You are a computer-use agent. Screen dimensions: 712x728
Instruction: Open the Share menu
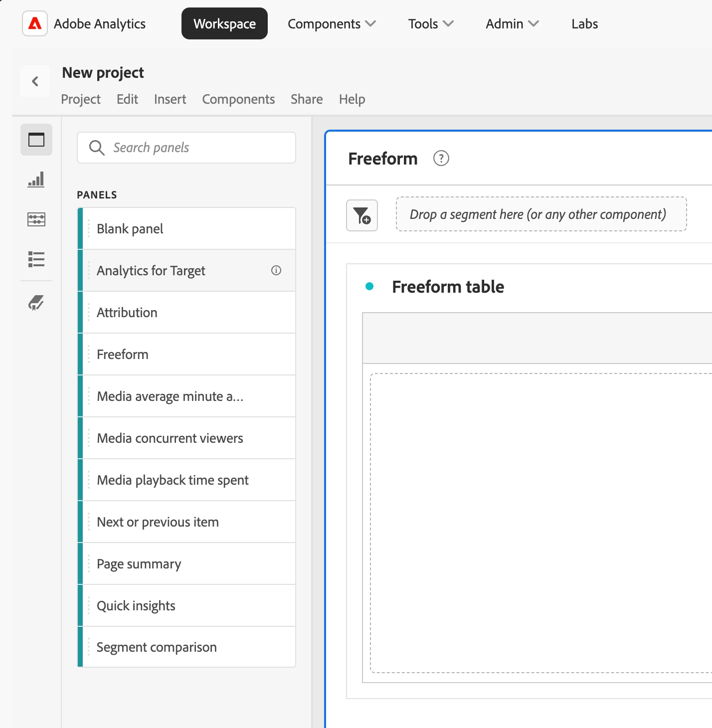[307, 99]
